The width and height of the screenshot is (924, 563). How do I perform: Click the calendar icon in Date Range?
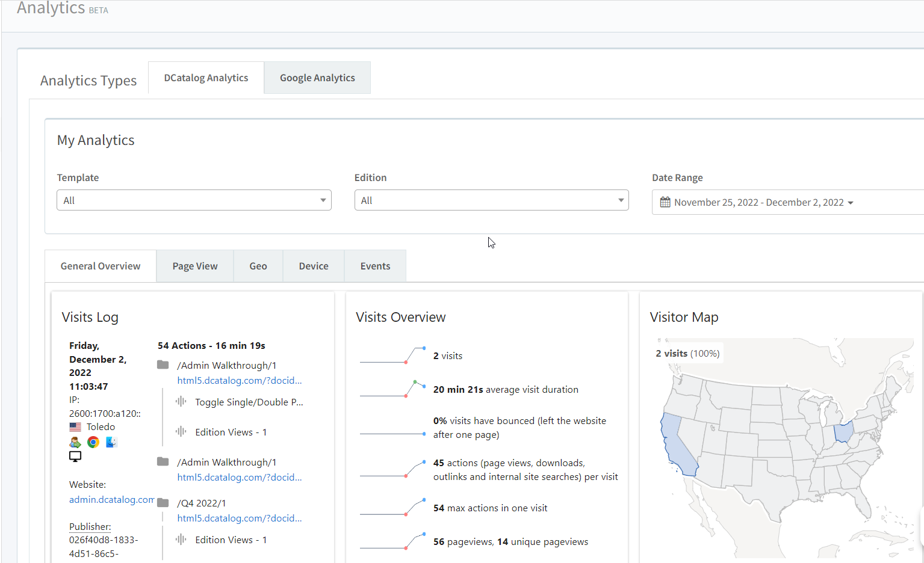[665, 202]
